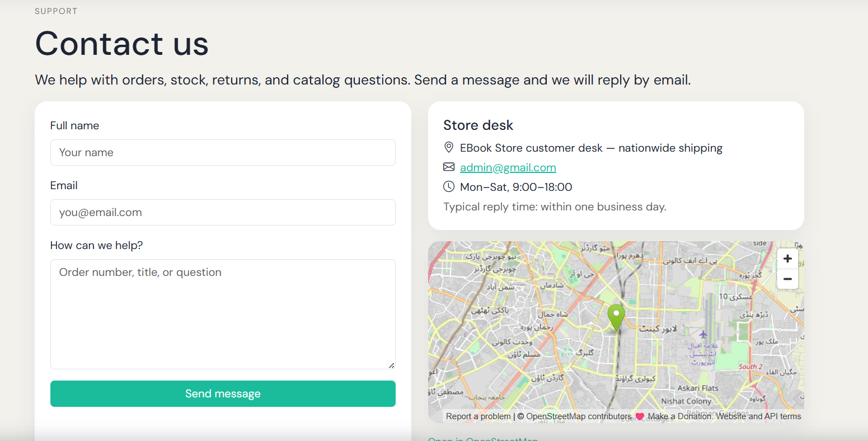Click the clock icon next to hours
Viewport: 868px width, 441px height.
[449, 187]
